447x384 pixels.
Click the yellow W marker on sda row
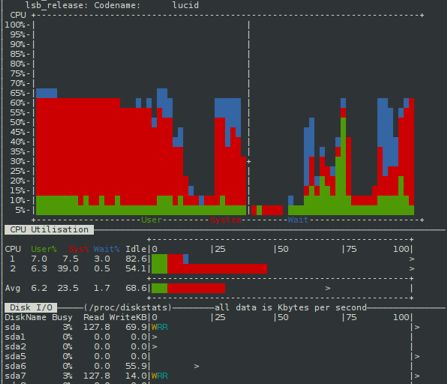tap(154, 327)
